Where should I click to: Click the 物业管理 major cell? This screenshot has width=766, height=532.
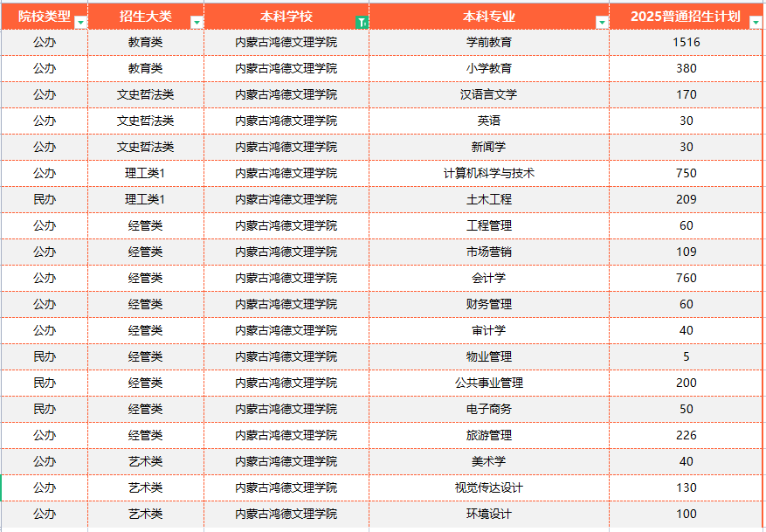tap(489, 356)
